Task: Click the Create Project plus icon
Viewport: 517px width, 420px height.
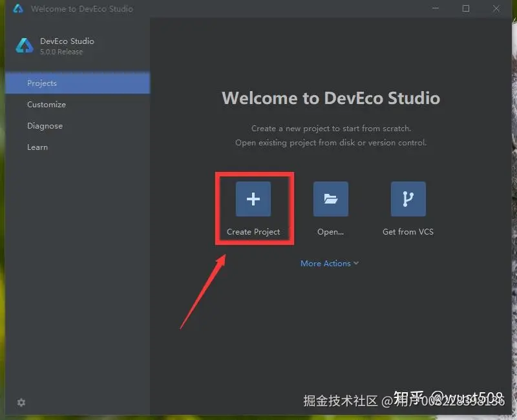Action: (253, 199)
